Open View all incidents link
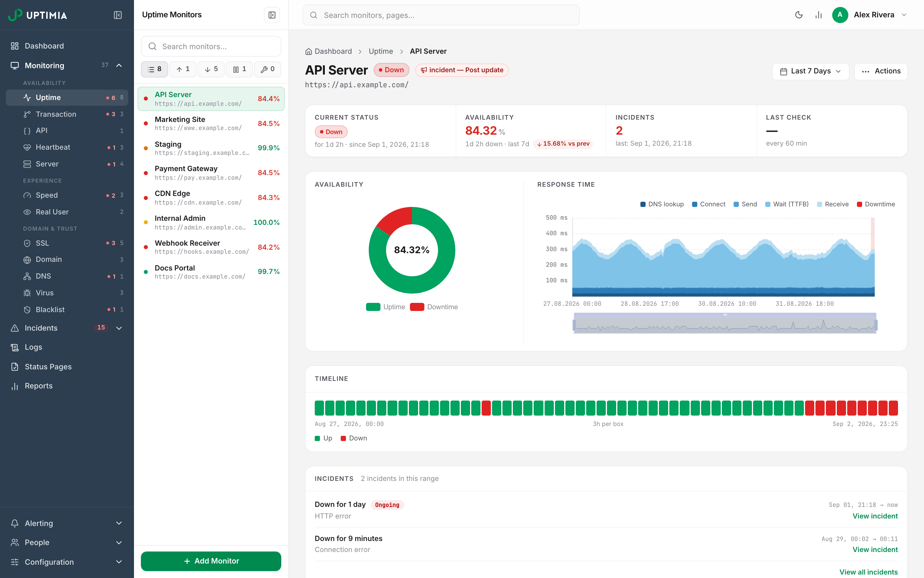This screenshot has height=578, width=924. pyautogui.click(x=868, y=572)
